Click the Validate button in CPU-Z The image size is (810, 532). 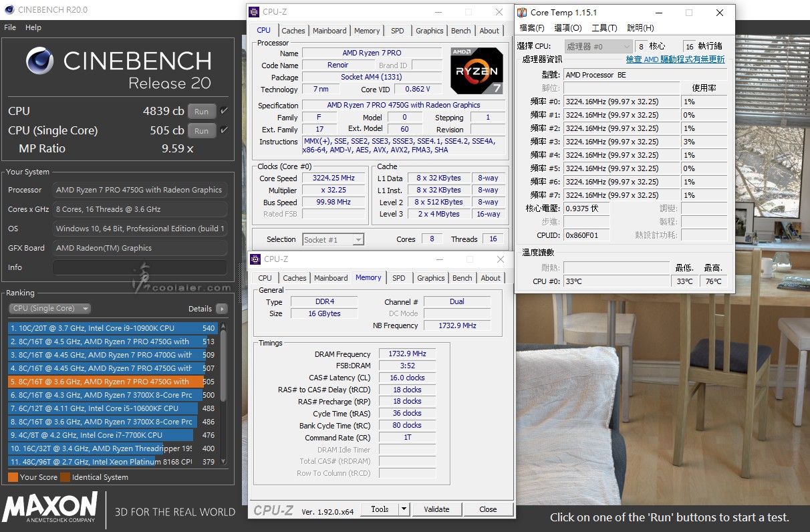click(436, 509)
